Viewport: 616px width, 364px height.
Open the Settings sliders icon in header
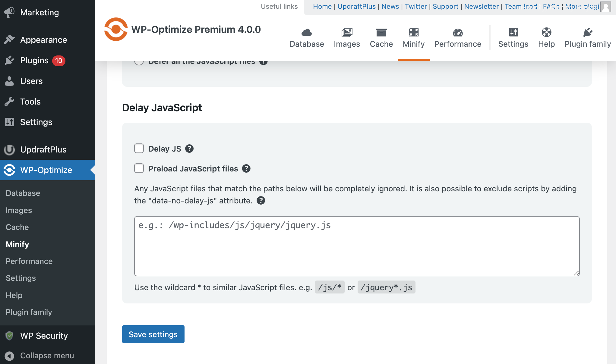513,32
